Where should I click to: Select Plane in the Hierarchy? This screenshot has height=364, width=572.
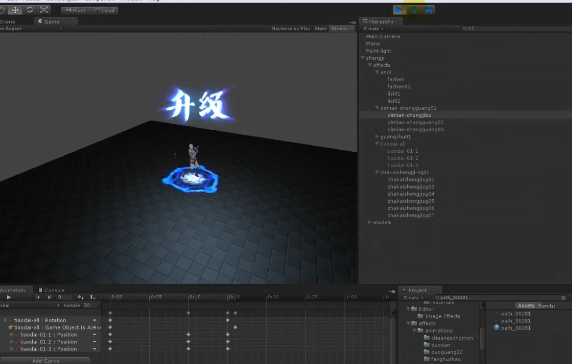click(373, 44)
